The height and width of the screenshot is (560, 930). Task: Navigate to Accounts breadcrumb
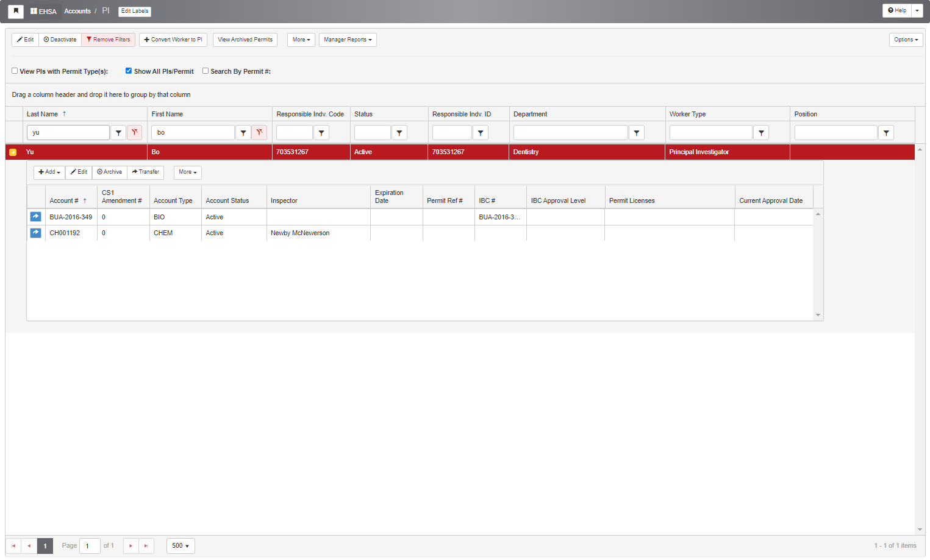click(77, 11)
